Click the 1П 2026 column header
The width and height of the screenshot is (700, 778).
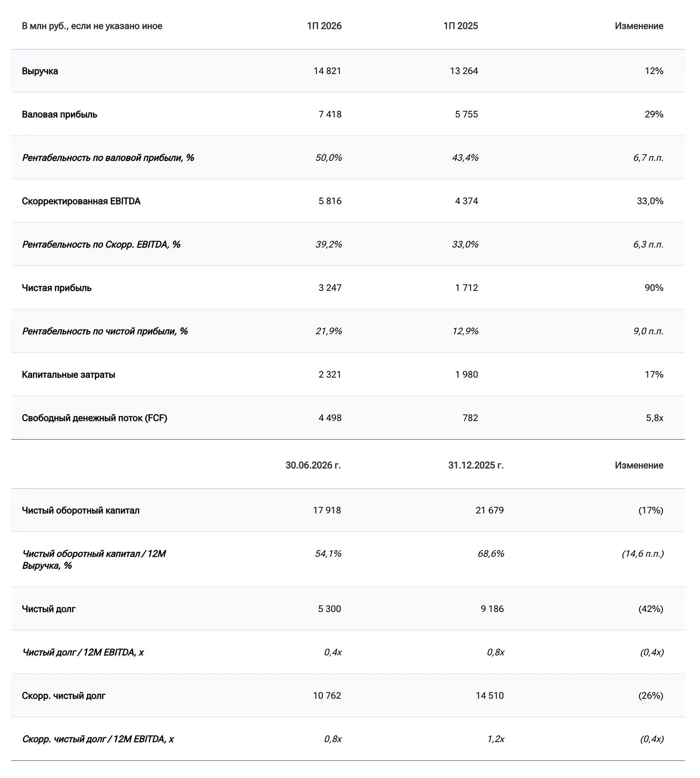pos(324,26)
